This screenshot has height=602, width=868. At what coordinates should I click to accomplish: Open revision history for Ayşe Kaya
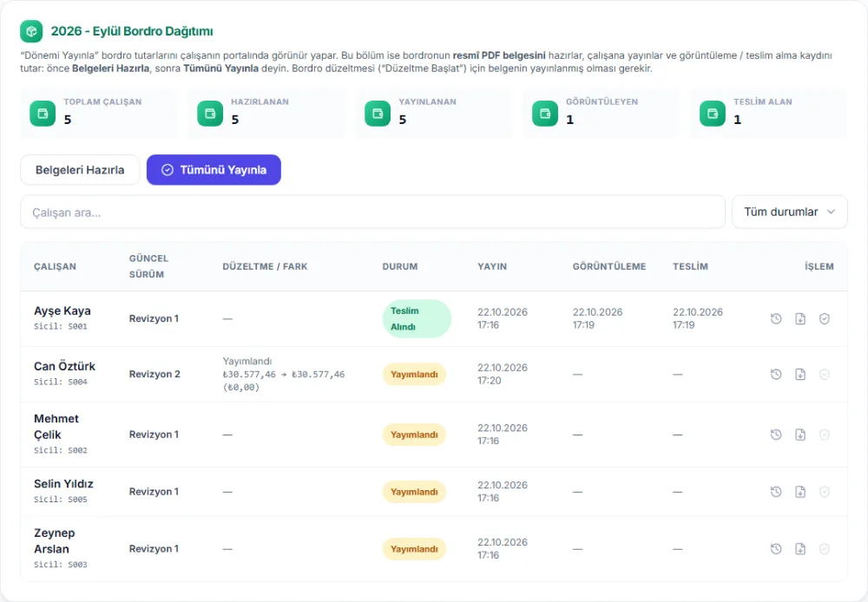(x=776, y=318)
